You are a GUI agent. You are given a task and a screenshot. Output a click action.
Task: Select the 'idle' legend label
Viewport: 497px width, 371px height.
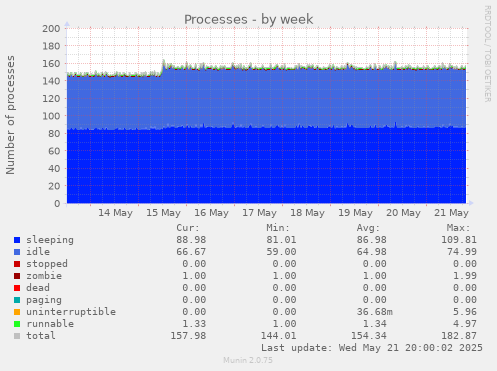pyautogui.click(x=38, y=252)
